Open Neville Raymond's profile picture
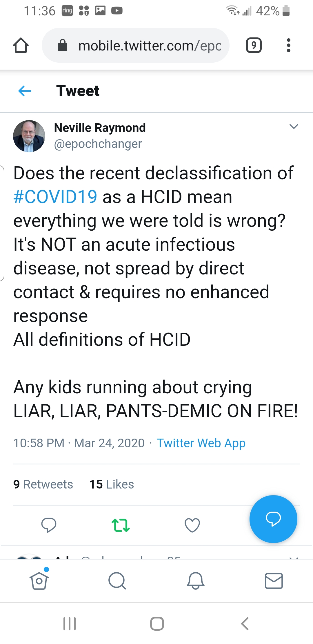 click(x=29, y=136)
